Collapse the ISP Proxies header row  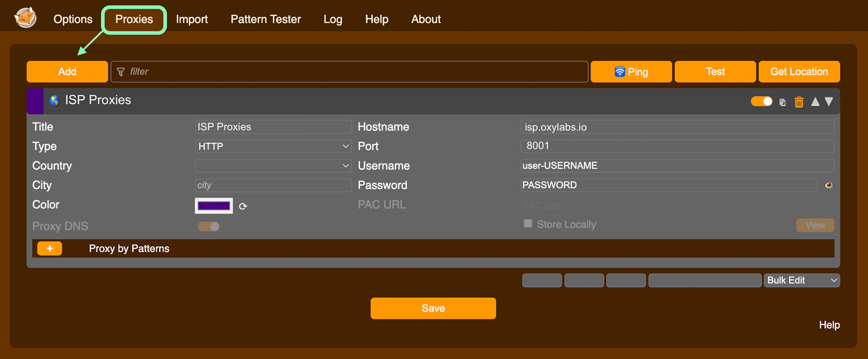[433, 101]
